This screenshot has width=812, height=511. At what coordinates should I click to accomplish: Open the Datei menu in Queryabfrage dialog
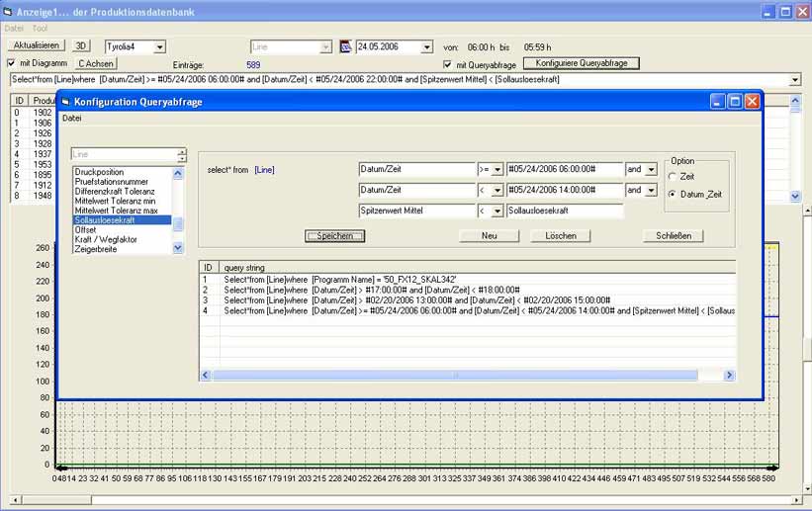(x=71, y=118)
